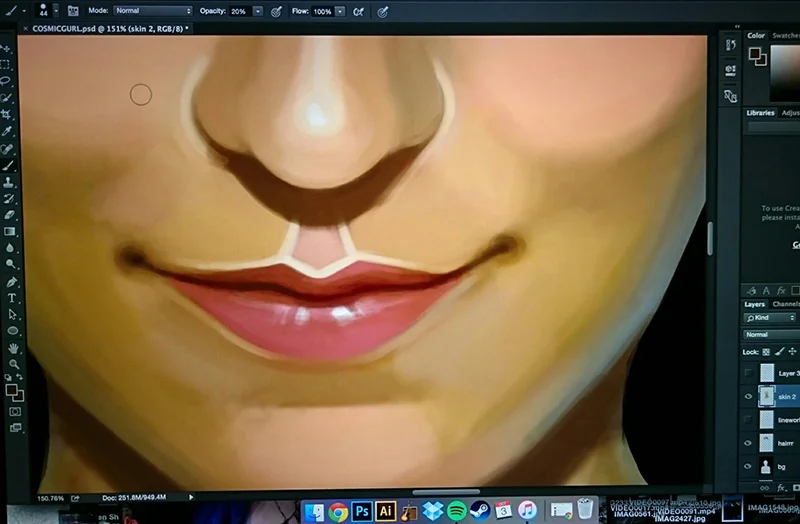Toggle pressure for opacity button

click(276, 12)
